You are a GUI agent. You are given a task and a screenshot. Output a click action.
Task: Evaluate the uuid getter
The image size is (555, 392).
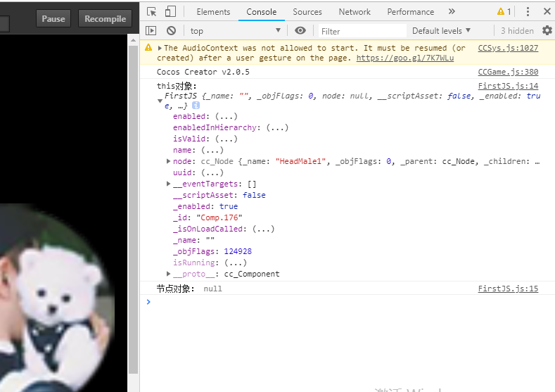(x=212, y=172)
